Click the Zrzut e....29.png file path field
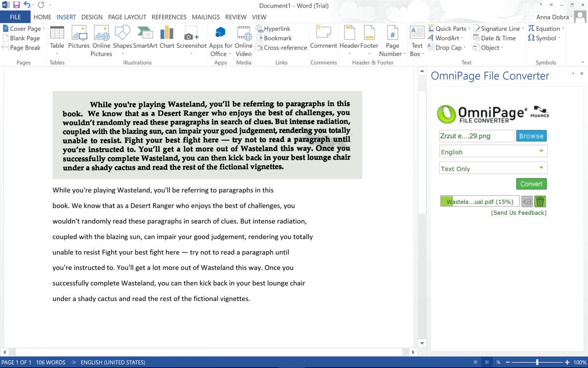The image size is (588, 368). tap(477, 136)
